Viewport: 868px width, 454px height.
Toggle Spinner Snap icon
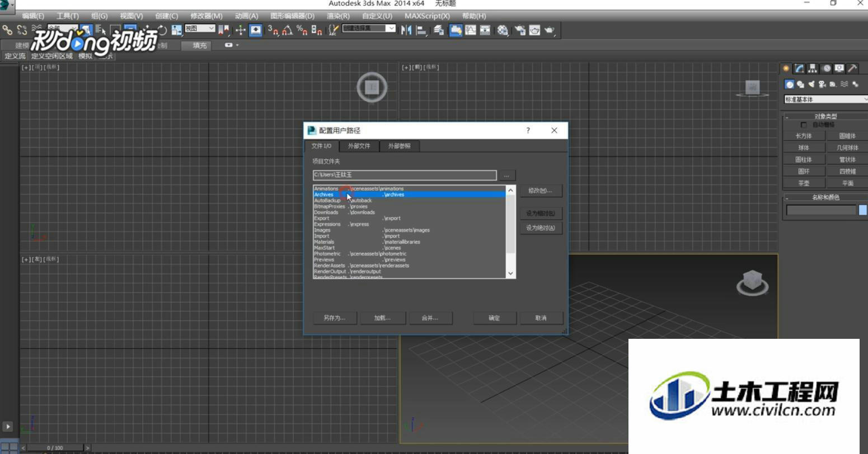coord(316,30)
